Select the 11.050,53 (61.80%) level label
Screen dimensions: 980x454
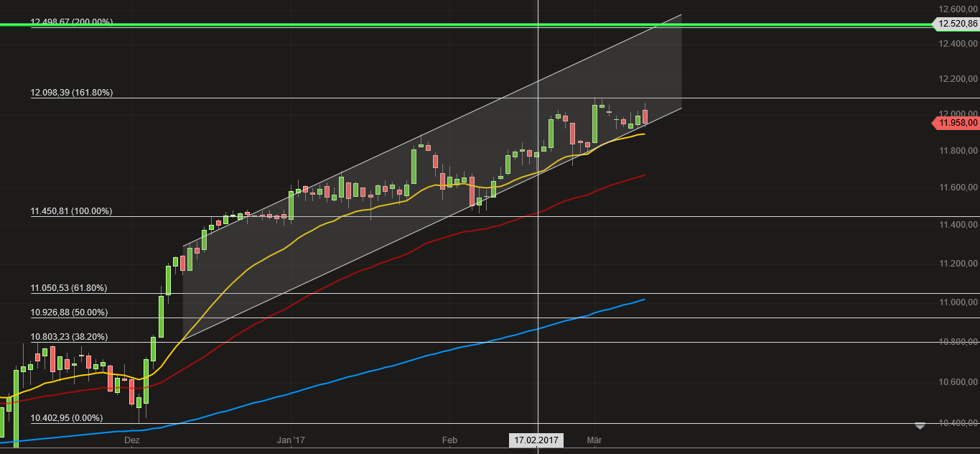click(x=70, y=287)
